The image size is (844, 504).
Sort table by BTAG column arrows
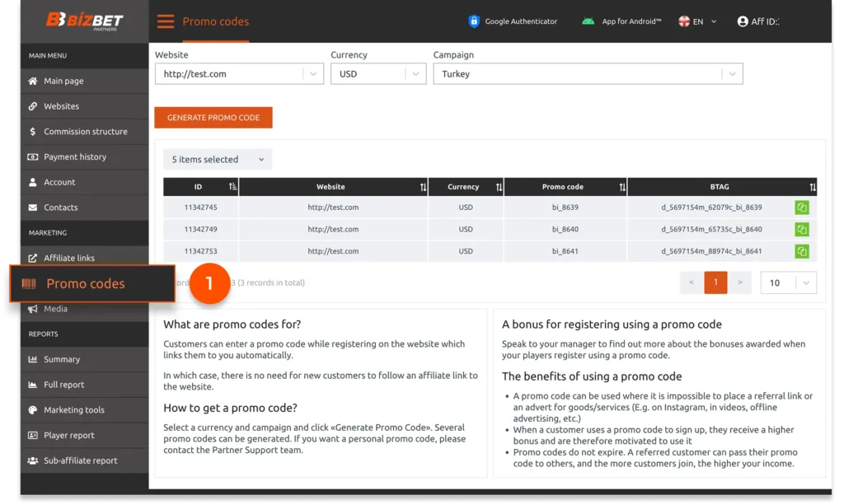tap(812, 187)
